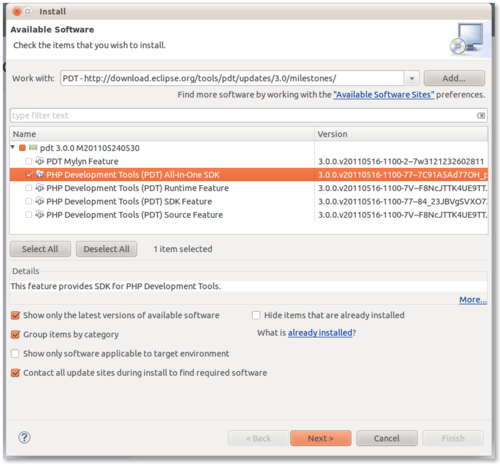Viewport: 500px width, 464px height.
Task: Enable Hide items that are already installed
Action: (x=256, y=315)
